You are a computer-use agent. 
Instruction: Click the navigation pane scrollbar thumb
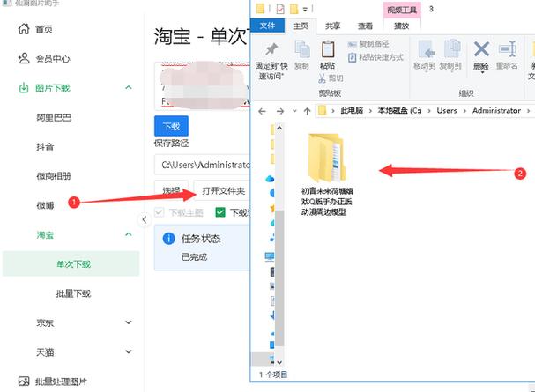coord(279,277)
